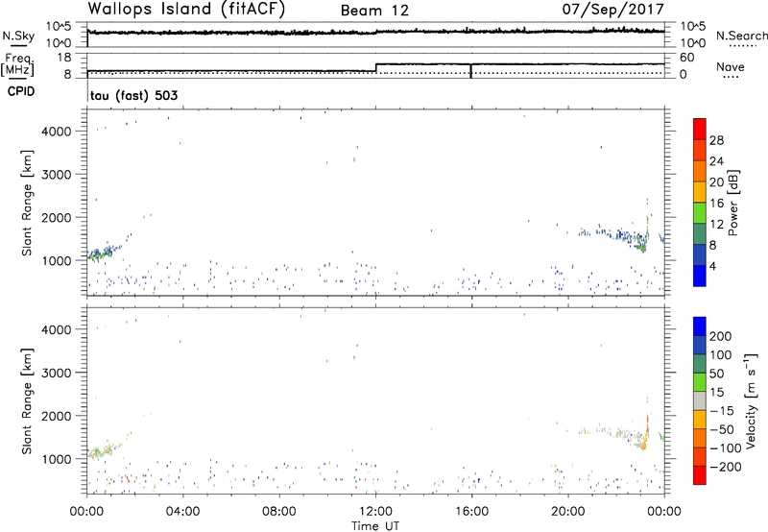Click the '16:00' time axis tick
The width and height of the screenshot is (768, 532).
click(471, 512)
